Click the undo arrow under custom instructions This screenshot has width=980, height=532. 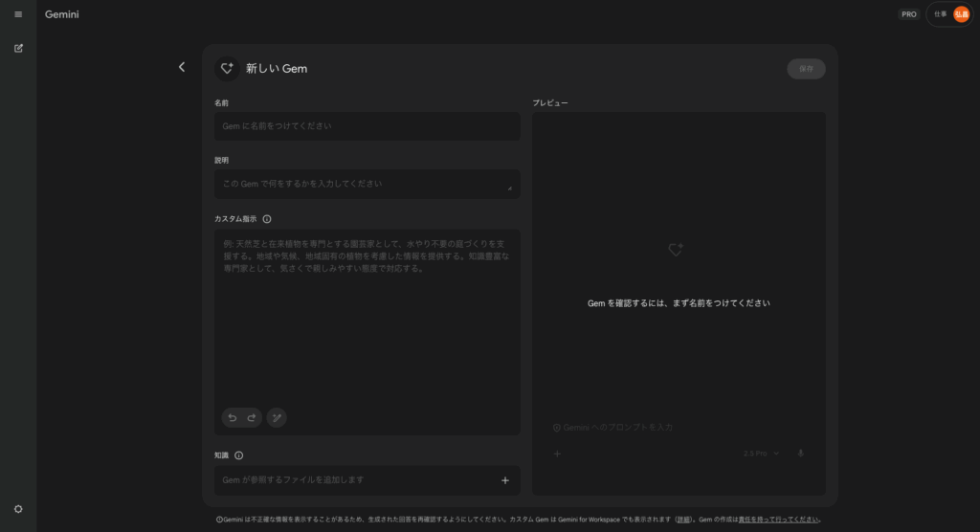tap(232, 417)
